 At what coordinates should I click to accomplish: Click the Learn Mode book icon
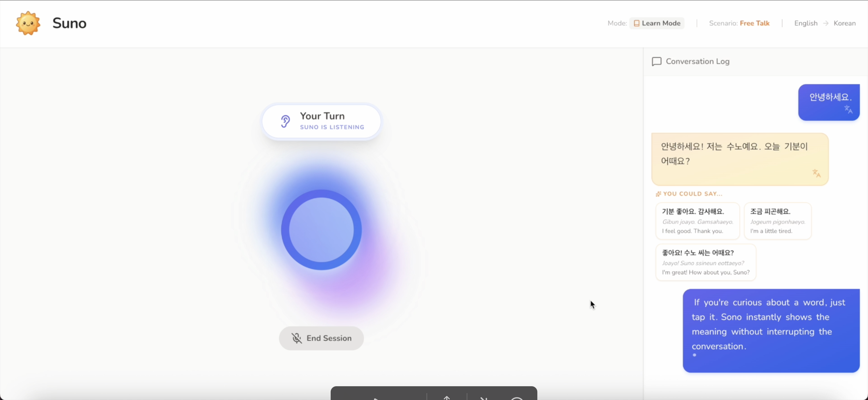pyautogui.click(x=637, y=23)
